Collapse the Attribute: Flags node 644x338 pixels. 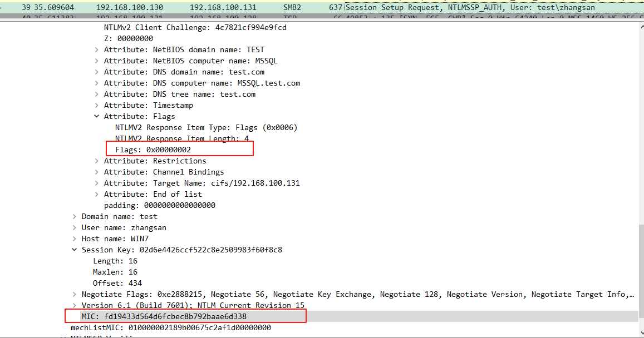click(97, 116)
